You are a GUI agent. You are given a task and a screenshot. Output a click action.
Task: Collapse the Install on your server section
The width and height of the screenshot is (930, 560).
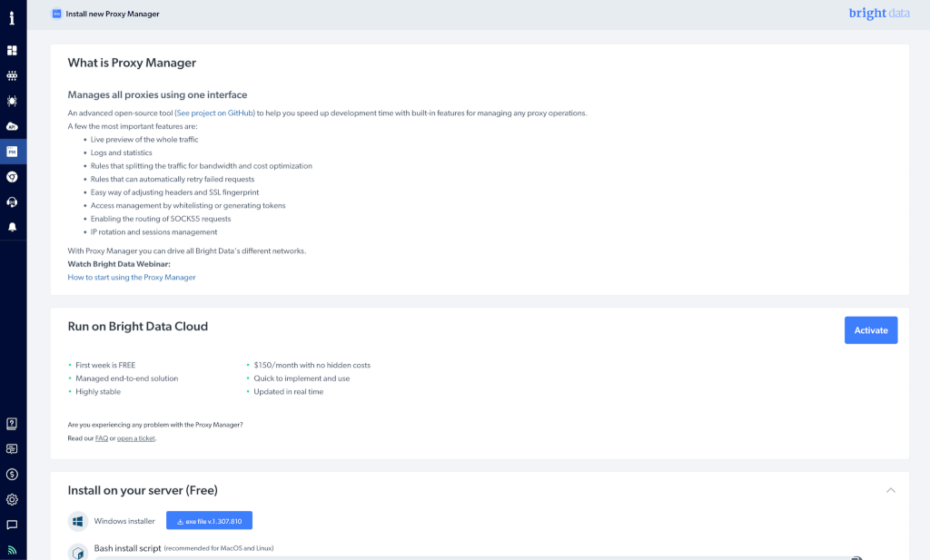[x=890, y=490]
